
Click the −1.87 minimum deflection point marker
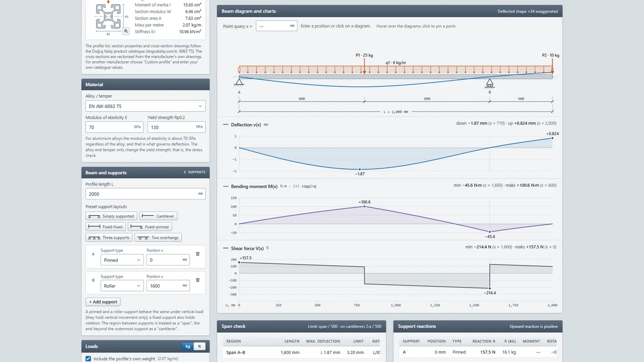pyautogui.click(x=359, y=169)
